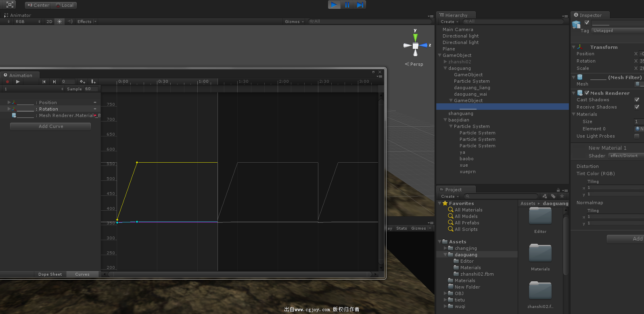Go to previous keyframe in Animation window
Viewport: 644px width, 314px height.
point(44,82)
